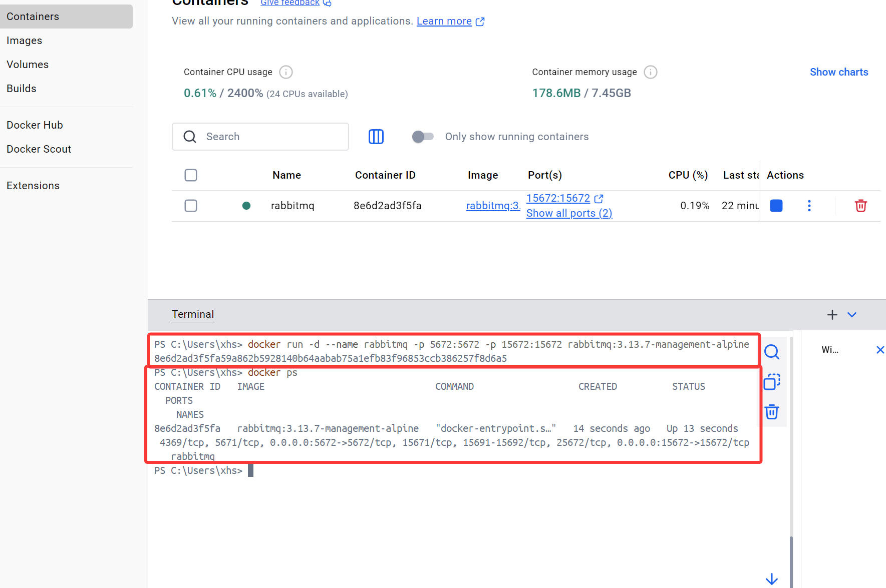Screen dimensions: 886x588
Task: Open port 15672:15672 in browser
Action: tap(558, 198)
